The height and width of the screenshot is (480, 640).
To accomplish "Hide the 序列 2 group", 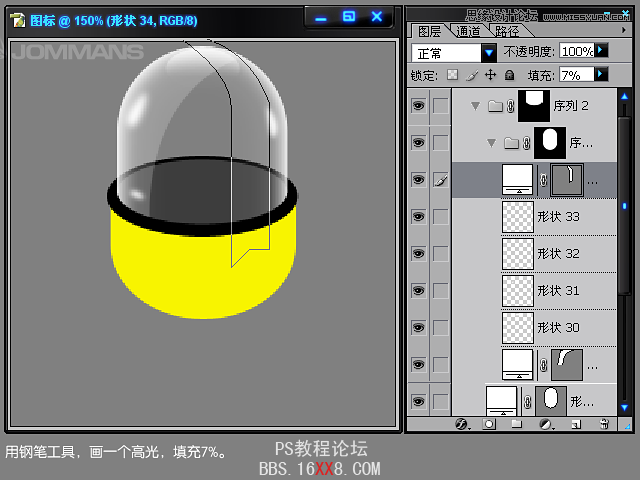I will coord(418,105).
